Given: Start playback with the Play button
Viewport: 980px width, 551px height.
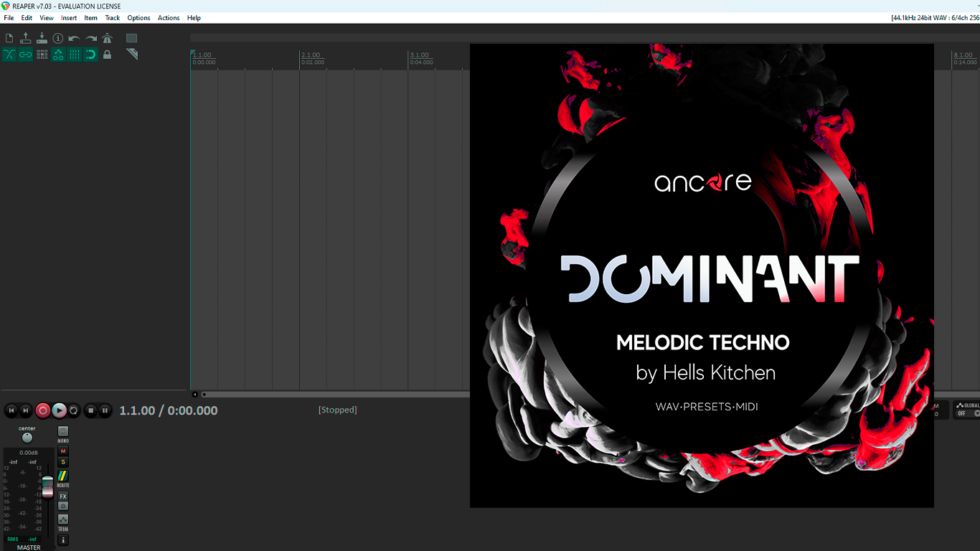Looking at the screenshot, I should [x=59, y=410].
